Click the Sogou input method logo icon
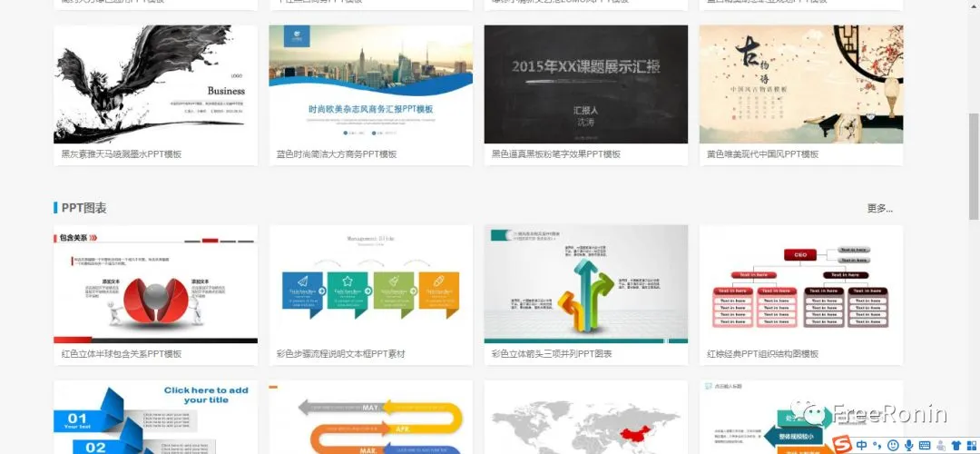Image resolution: width=980 pixels, height=454 pixels. [x=843, y=445]
